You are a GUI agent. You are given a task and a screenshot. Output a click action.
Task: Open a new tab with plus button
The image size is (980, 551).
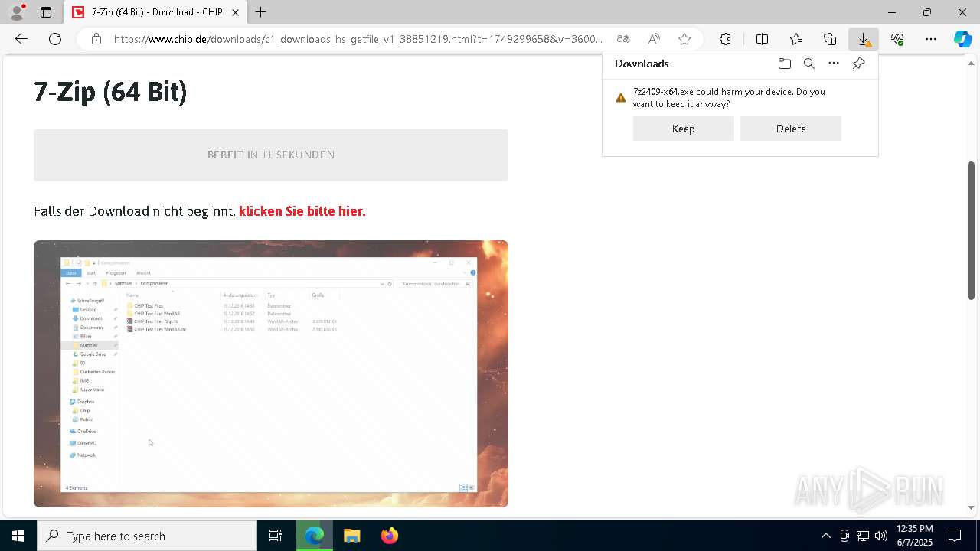coord(261,12)
